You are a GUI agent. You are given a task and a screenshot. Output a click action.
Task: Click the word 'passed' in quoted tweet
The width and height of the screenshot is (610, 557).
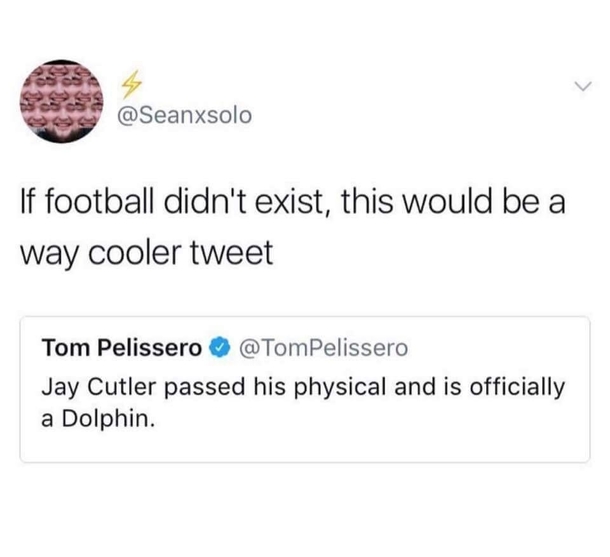tap(205, 388)
